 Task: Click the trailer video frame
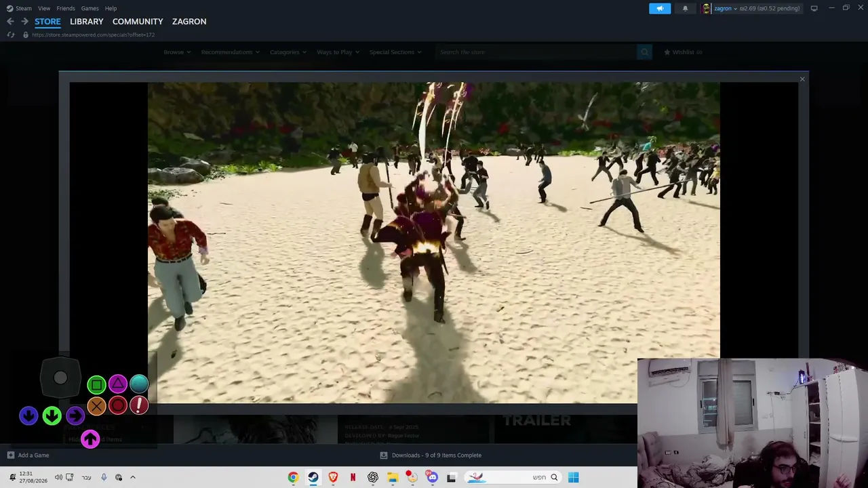coord(434,243)
